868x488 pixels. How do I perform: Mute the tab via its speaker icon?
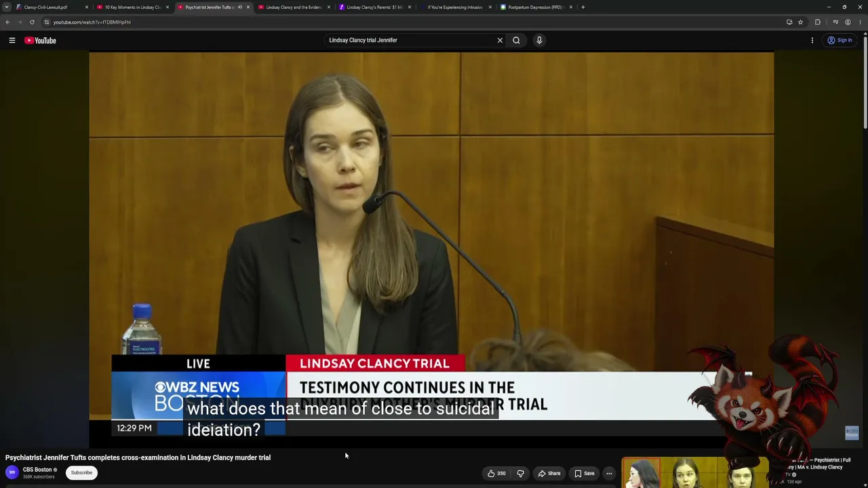239,7
